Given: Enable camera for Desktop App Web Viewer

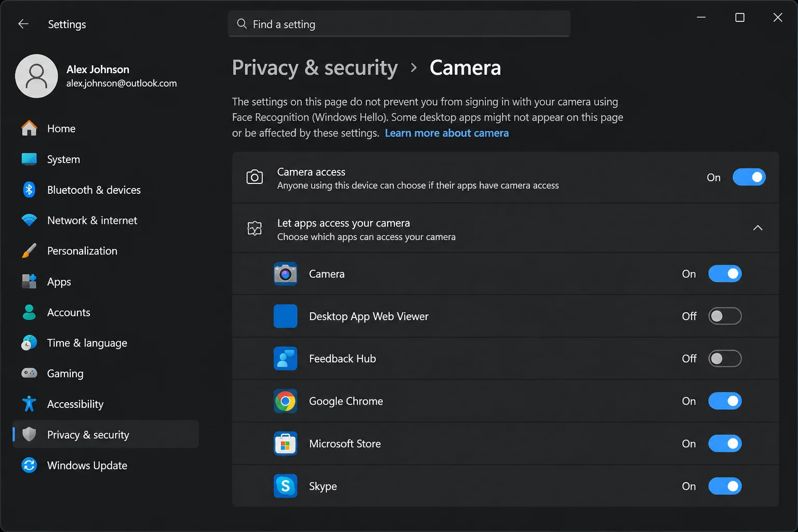Looking at the screenshot, I should 725,316.
